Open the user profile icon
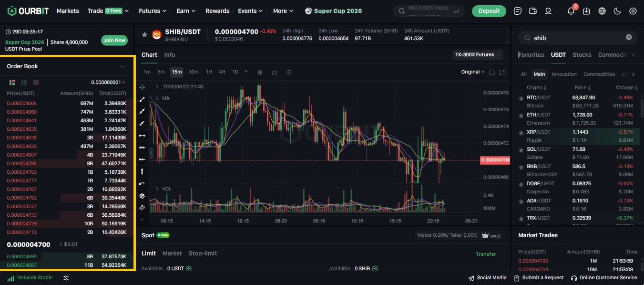The height and width of the screenshot is (285, 644). [x=548, y=11]
